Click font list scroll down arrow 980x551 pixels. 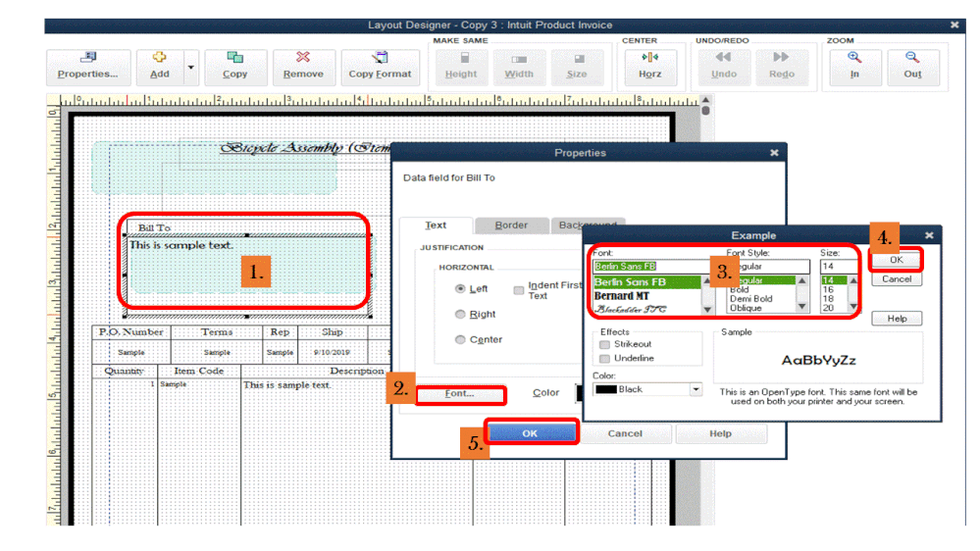(x=707, y=309)
